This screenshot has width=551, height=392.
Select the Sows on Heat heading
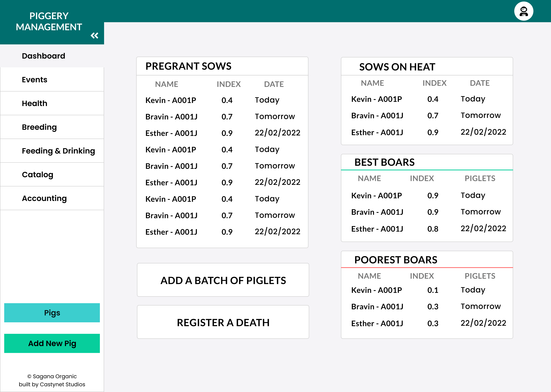click(x=397, y=67)
